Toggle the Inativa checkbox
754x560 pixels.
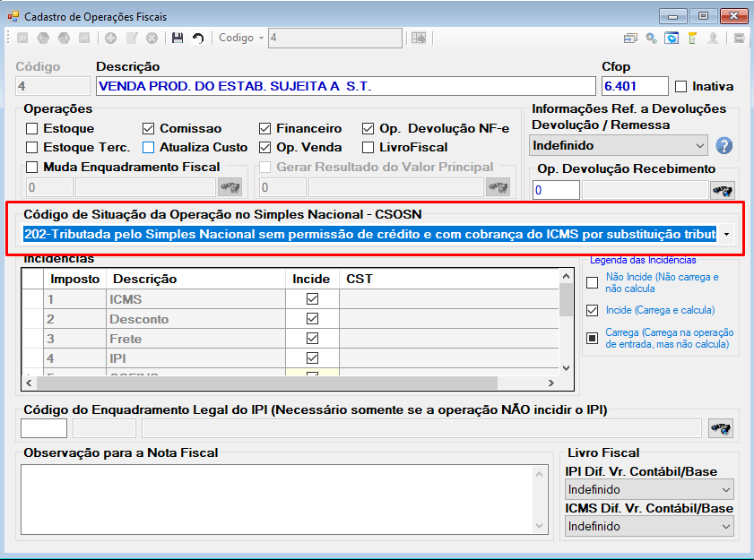pos(680,87)
